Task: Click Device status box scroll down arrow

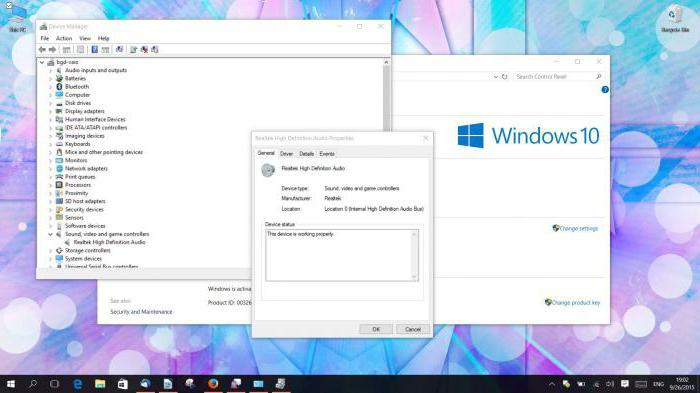Action: (414, 277)
